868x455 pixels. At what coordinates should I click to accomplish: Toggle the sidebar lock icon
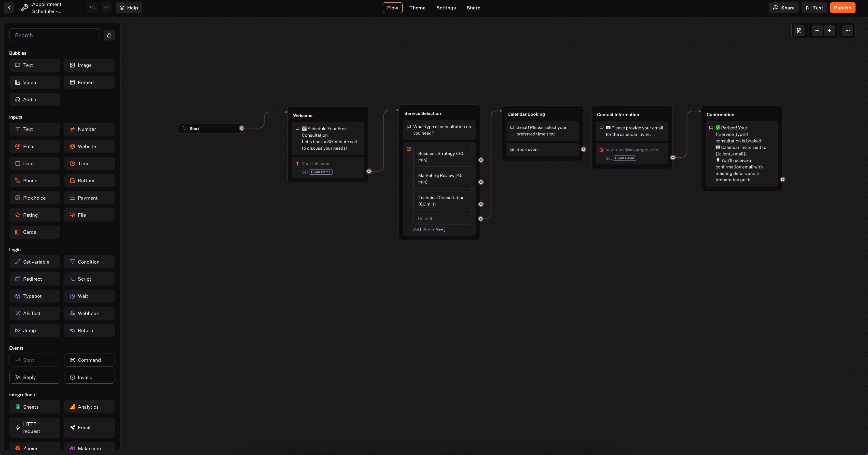pyautogui.click(x=109, y=35)
